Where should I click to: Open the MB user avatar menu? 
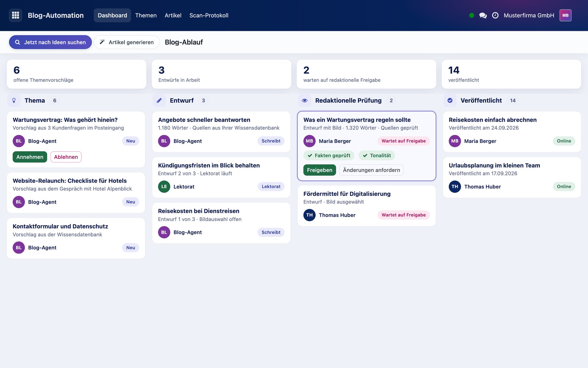(x=565, y=15)
